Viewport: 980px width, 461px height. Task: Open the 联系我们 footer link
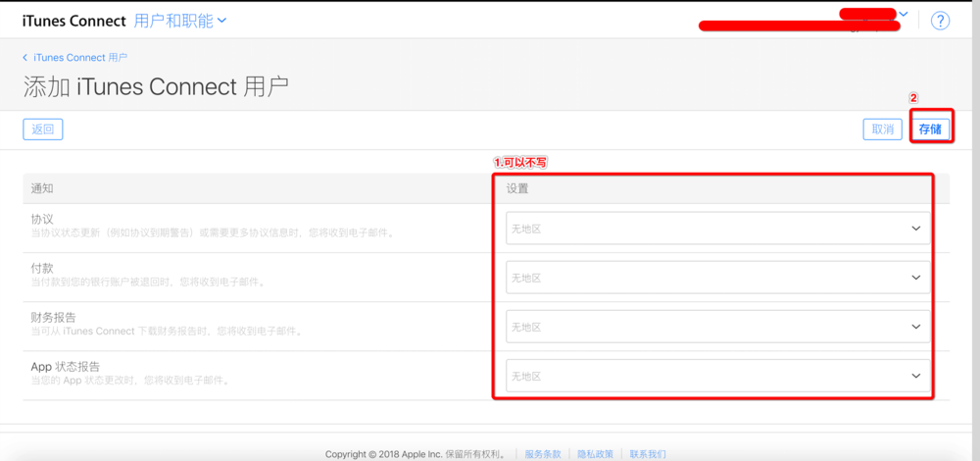click(648, 454)
